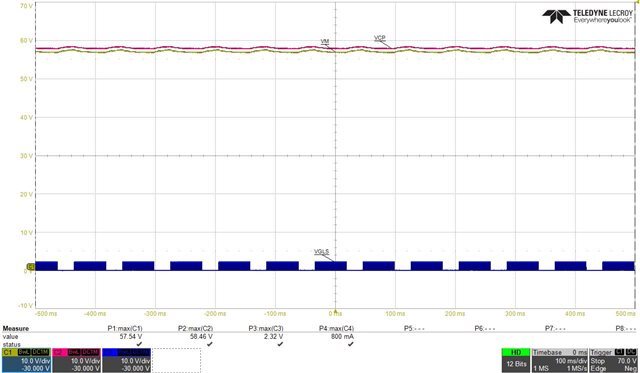Viewport: 640px width, 373px height.
Task: Select the trigger time marker at 0 ms
Action: click(x=336, y=311)
